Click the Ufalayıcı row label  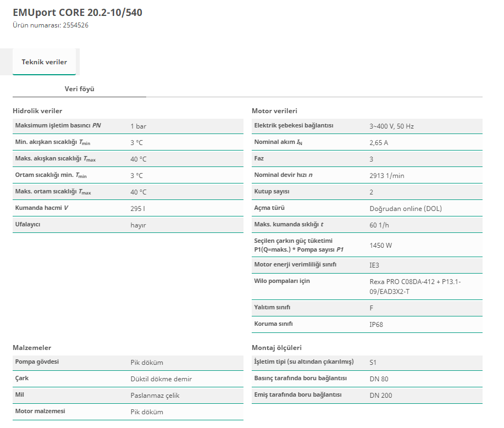[27, 224]
